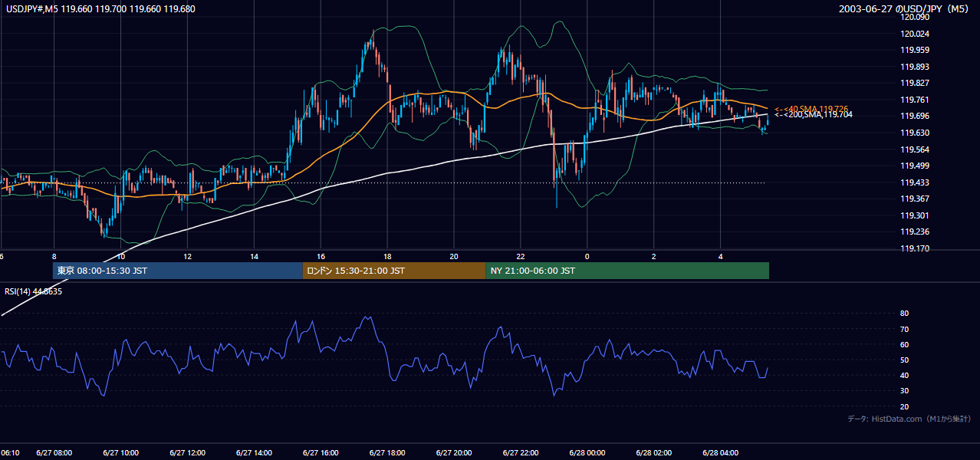Click the 6/27 18:00 bottom date label
The image size is (980, 460).
[388, 453]
